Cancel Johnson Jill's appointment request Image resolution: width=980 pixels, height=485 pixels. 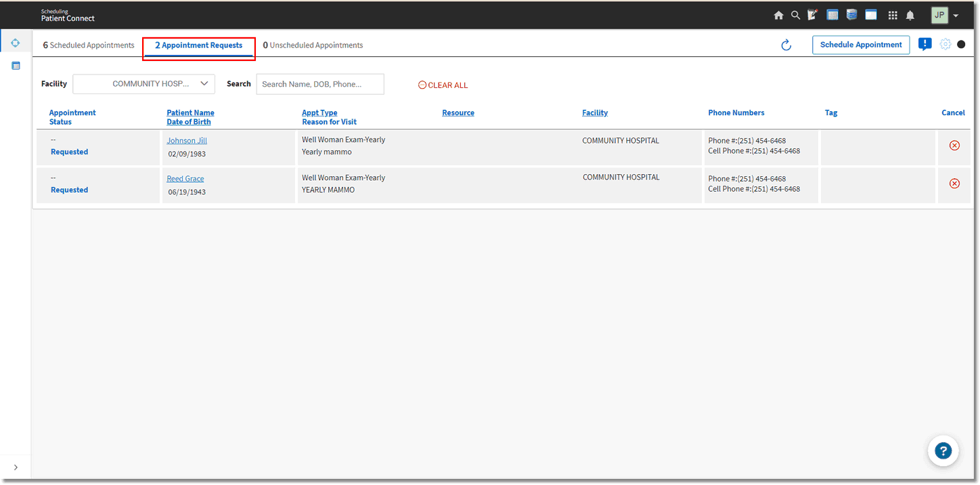coord(954,146)
